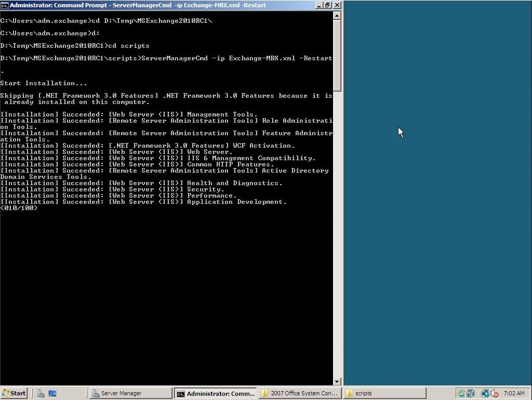This screenshot has width=532, height=400.
Task: Close the Command Prompt window
Action: pyautogui.click(x=337, y=5)
